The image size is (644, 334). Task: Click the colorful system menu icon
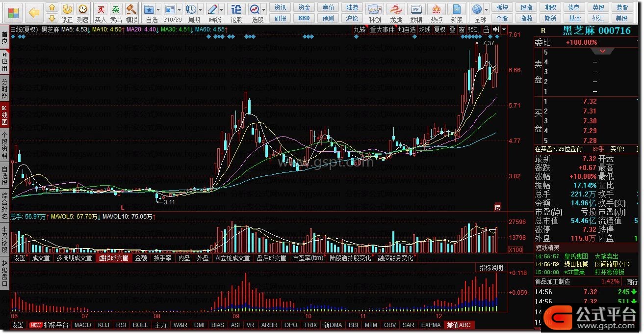coord(14,12)
